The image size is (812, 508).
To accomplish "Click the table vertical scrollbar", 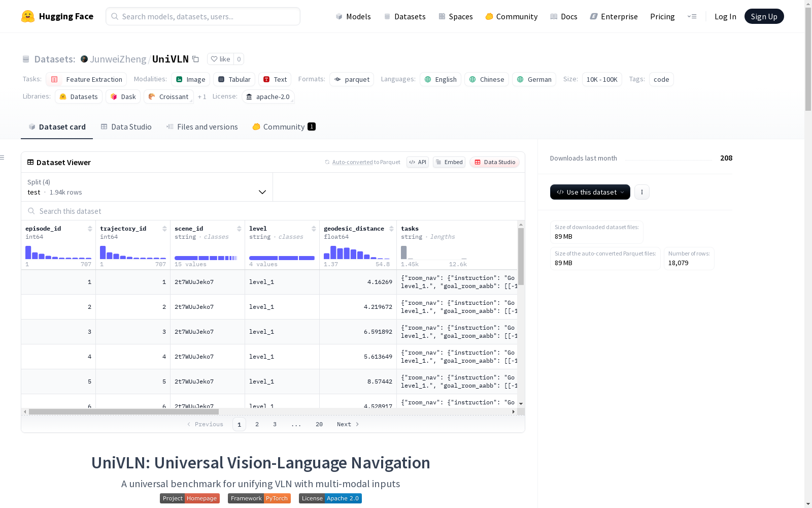I will point(521,257).
